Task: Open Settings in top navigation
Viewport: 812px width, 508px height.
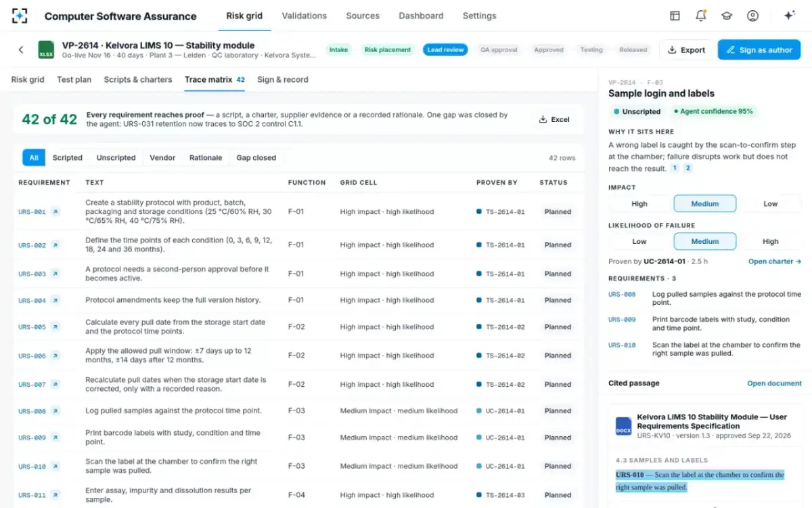Action: [x=479, y=16]
